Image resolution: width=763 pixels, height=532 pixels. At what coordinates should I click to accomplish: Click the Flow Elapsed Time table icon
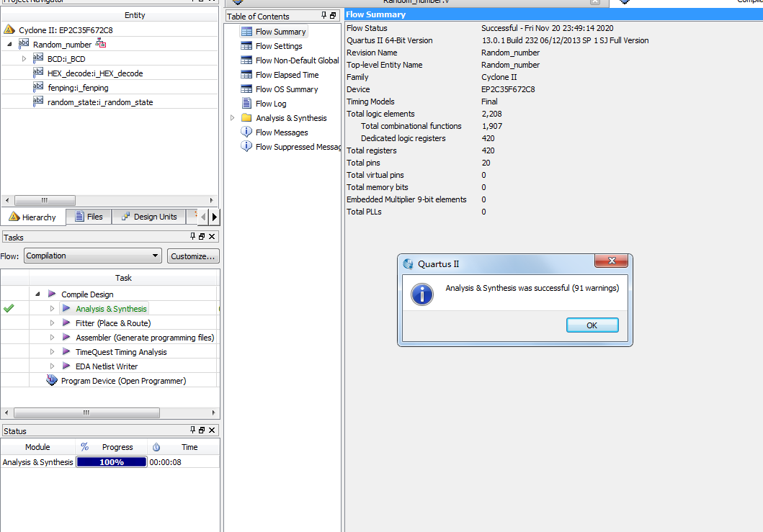click(x=246, y=75)
